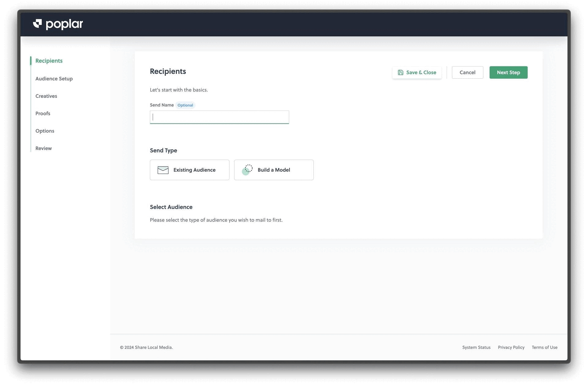Click the Save & Close button
588x384 pixels.
click(x=417, y=73)
